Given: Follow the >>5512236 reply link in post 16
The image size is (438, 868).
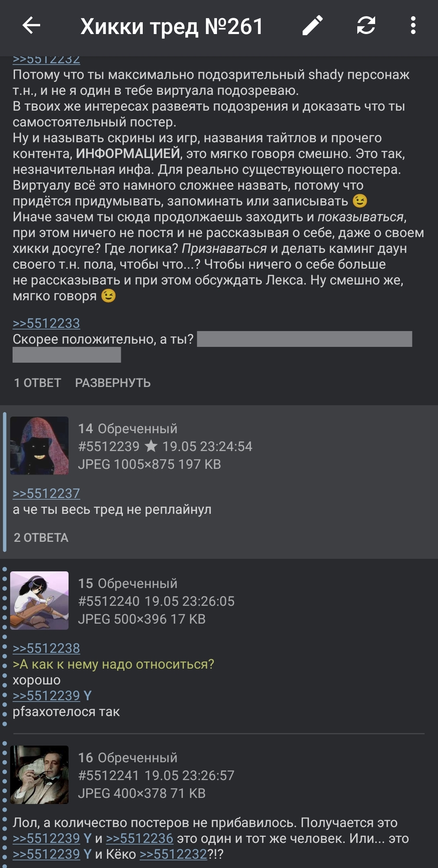Looking at the screenshot, I should click(x=140, y=838).
